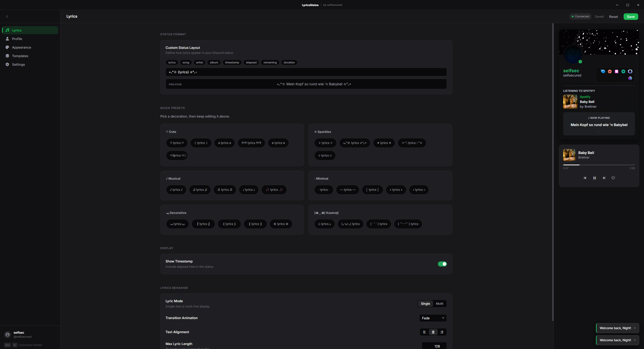
Task: Click the Profile person icon in sidebar
Action: coord(7,39)
